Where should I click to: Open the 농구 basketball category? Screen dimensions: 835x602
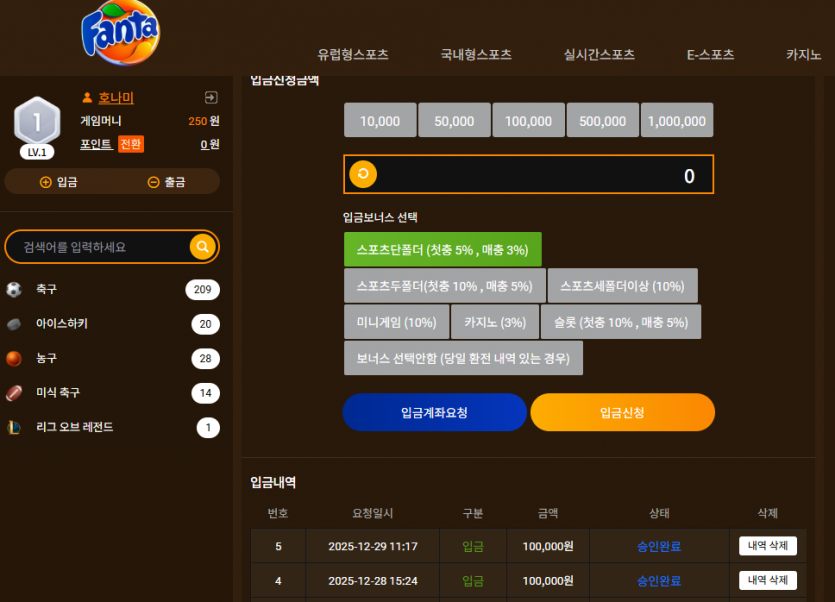(x=112, y=359)
